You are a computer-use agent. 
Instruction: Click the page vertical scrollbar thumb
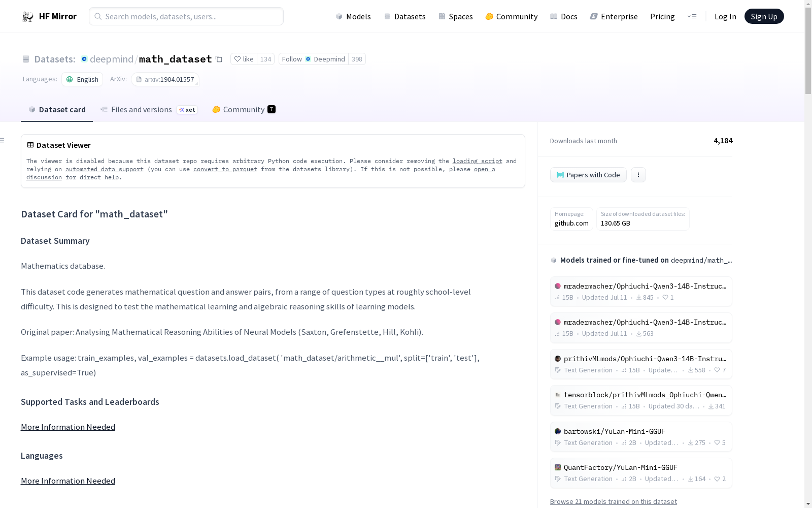coord(808,51)
